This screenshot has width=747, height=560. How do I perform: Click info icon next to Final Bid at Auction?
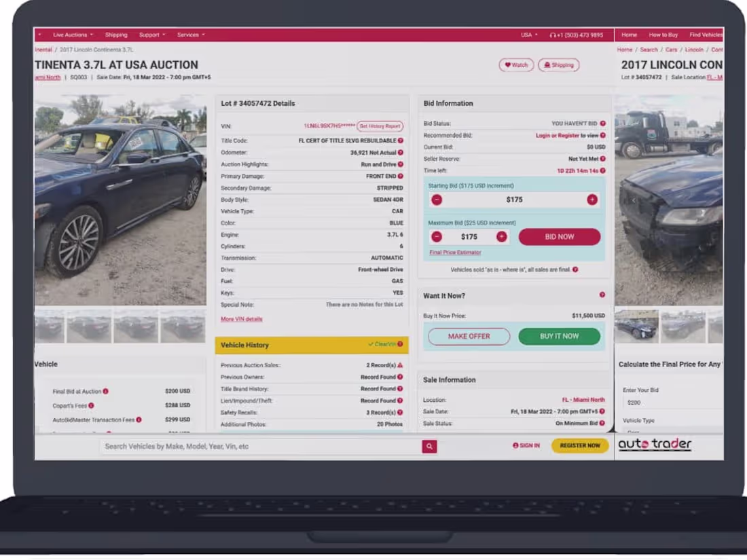coord(106,391)
